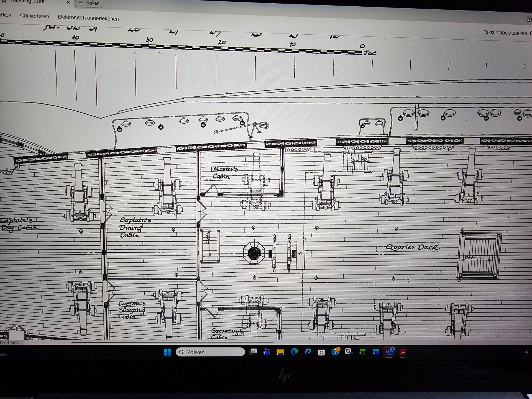Open Microsoft Teams from taskbar
This screenshot has width=532, height=399.
click(x=267, y=352)
